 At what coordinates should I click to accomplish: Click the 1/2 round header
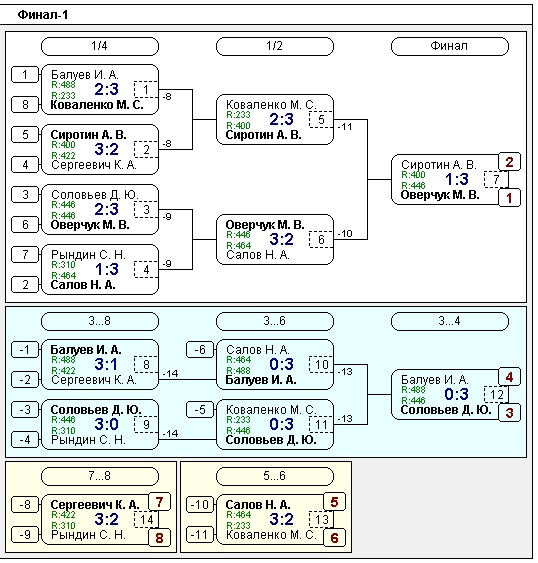point(275,46)
